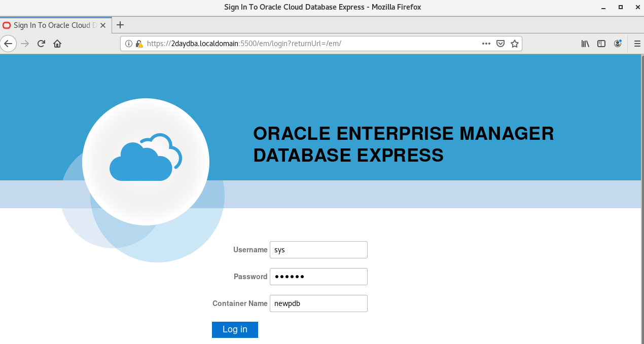644x344 pixels.
Task: Click the page vertical scrollbar
Action: click(642, 199)
